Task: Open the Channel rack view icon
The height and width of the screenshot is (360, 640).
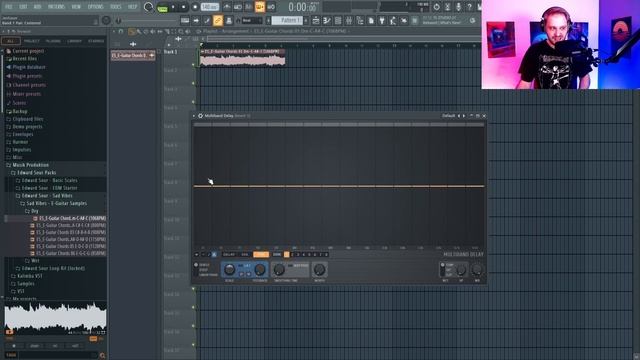Action: coord(338,20)
